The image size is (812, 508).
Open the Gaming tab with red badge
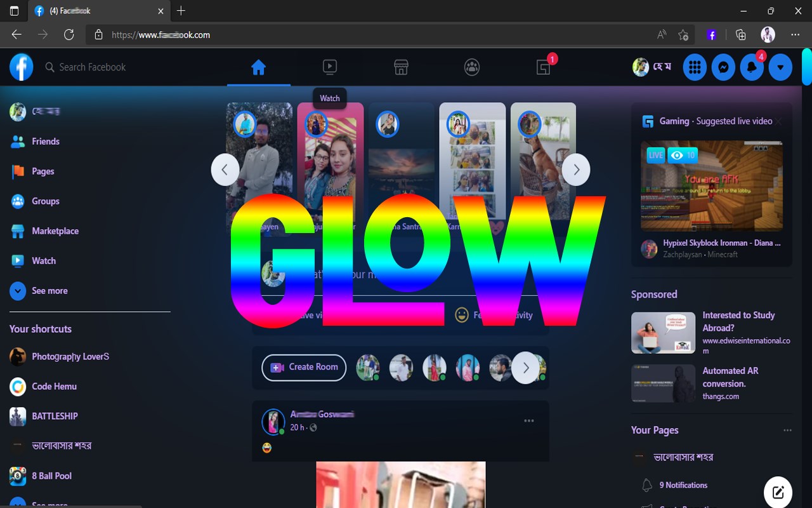pos(544,67)
